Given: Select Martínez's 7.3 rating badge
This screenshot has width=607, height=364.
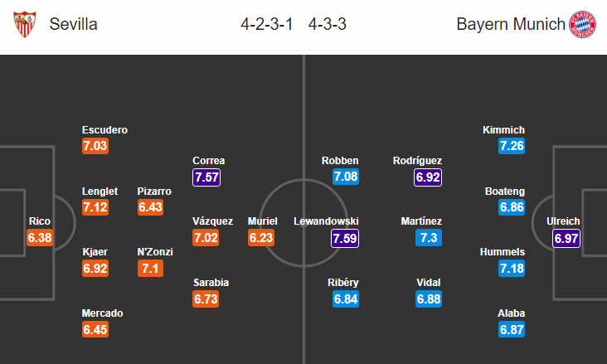Looking at the screenshot, I should click(x=429, y=239).
